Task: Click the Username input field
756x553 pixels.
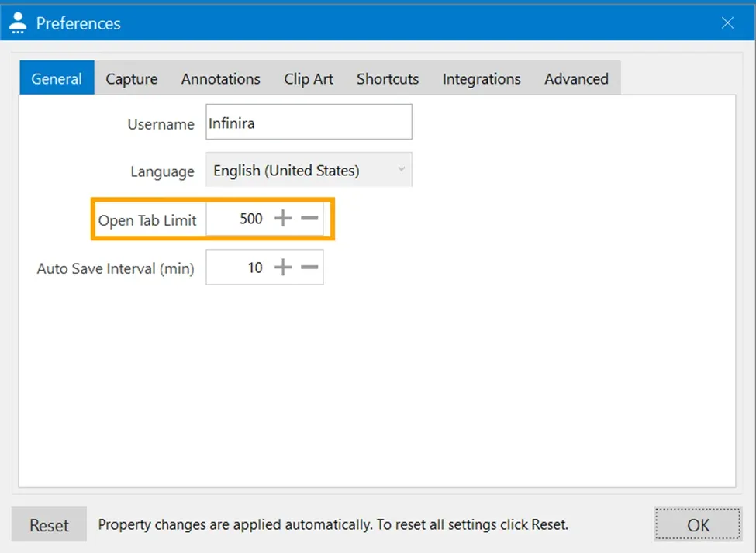Action: point(309,122)
